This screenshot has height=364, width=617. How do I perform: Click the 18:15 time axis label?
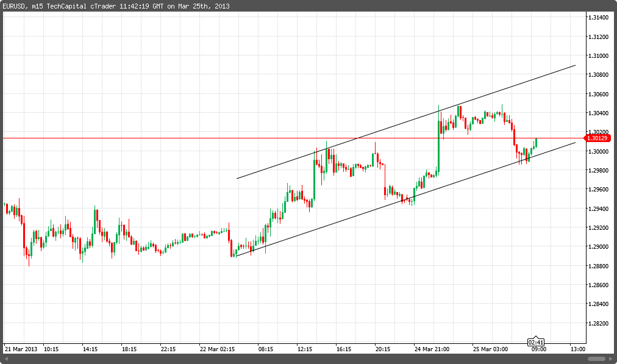point(129,349)
